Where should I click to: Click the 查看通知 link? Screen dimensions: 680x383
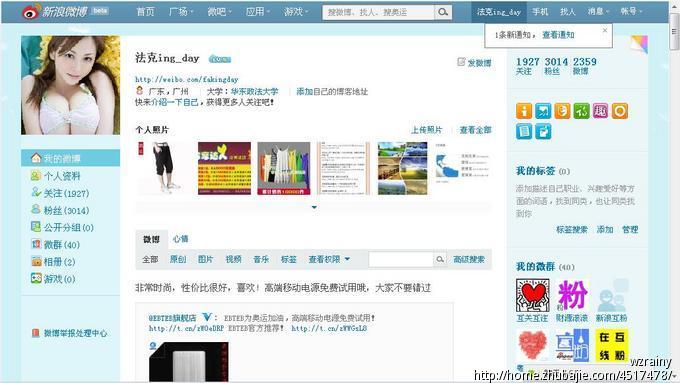pyautogui.click(x=558, y=35)
